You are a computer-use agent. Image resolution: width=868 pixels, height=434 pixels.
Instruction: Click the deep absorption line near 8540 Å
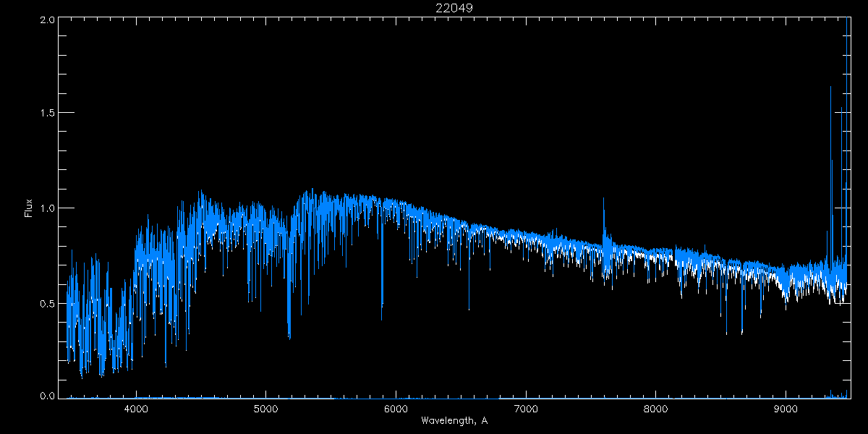(726, 333)
